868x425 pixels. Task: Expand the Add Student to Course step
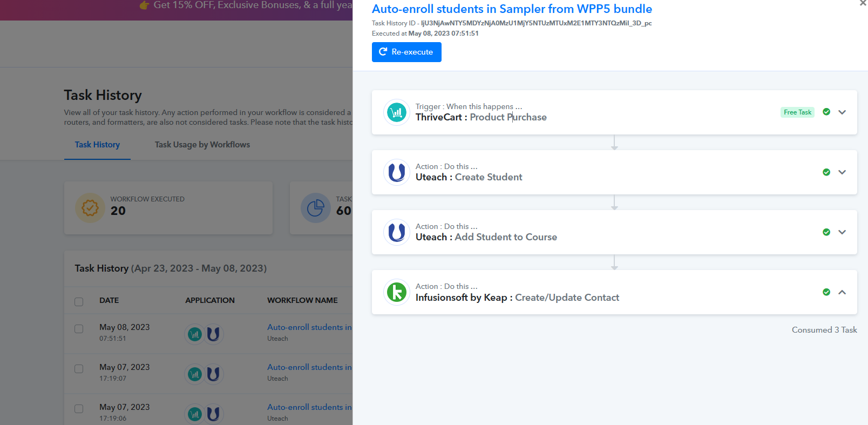point(842,232)
